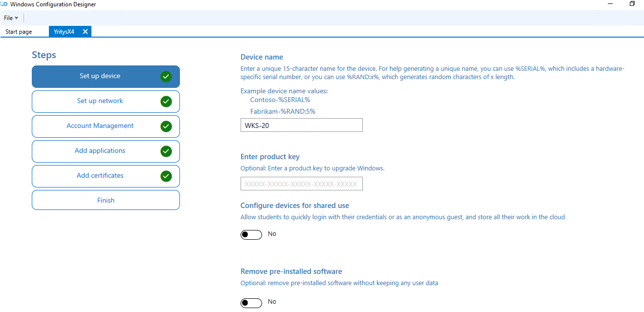Minimize the Windows Configuration Designer window

coord(610,4)
